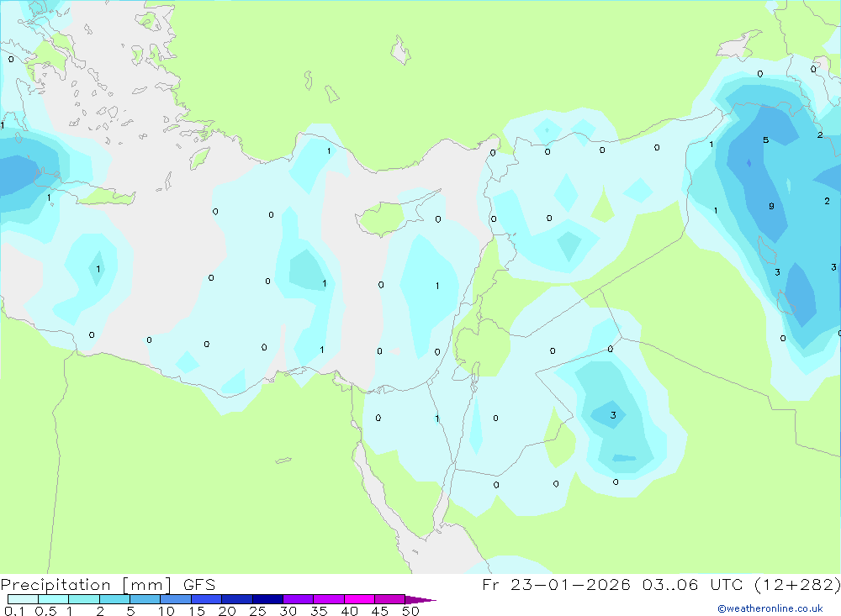The width and height of the screenshot is (841, 616).
Task: Choose the 25–30 mm navy legend swatch
Action: pos(267,599)
